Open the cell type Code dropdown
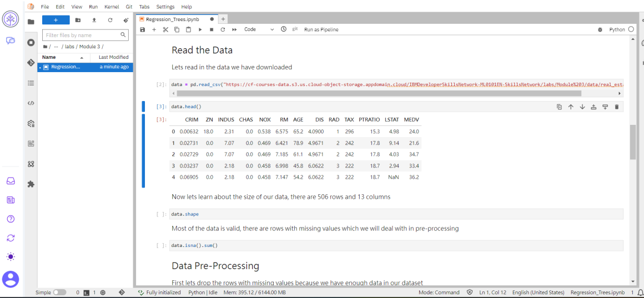Image resolution: width=644 pixels, height=298 pixels. (259, 29)
